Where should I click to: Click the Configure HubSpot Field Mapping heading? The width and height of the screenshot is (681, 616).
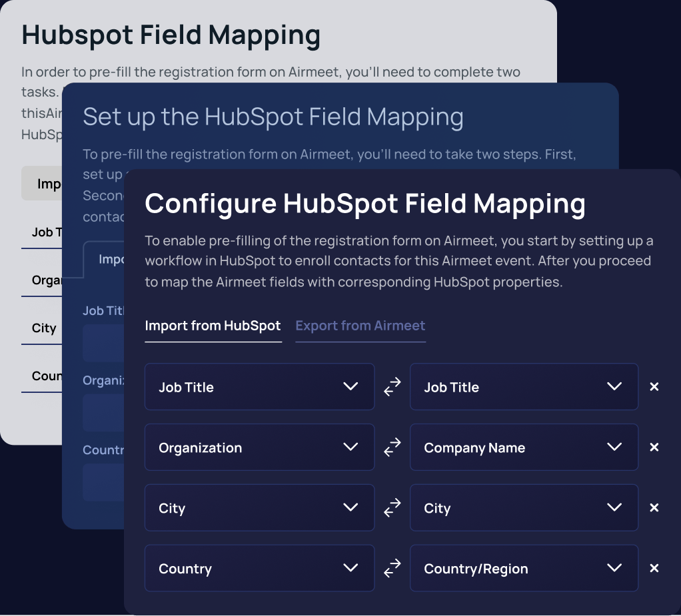365,204
